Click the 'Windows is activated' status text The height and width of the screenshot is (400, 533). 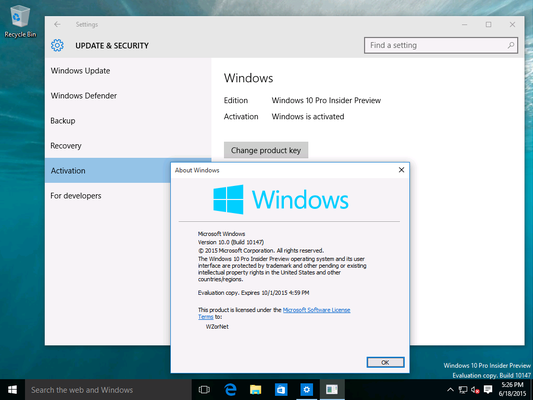click(308, 117)
